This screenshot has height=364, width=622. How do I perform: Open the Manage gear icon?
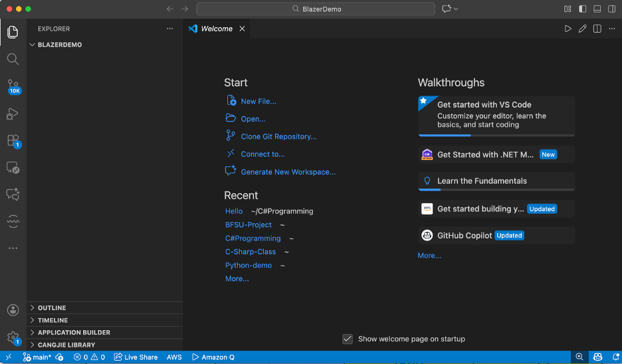(x=13, y=338)
